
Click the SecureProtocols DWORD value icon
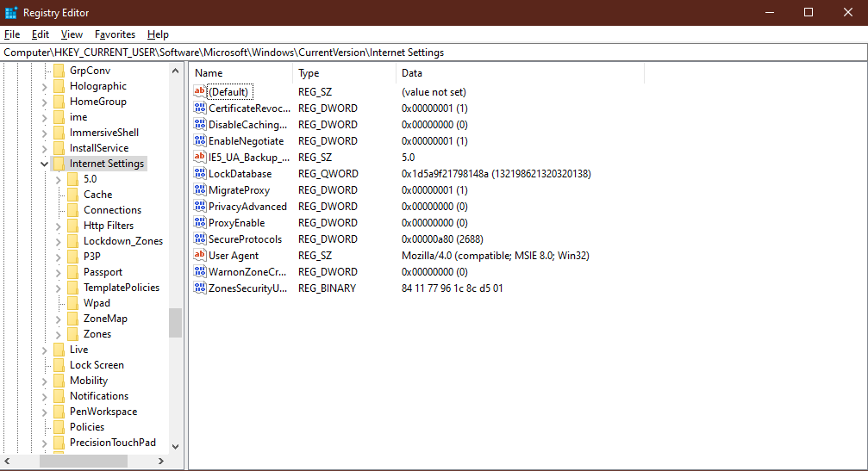pos(199,239)
